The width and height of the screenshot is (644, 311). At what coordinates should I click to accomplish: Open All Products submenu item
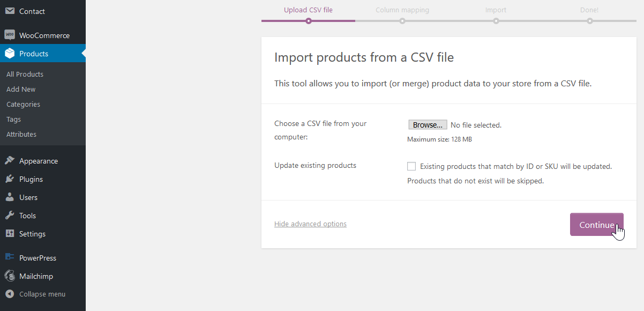(x=25, y=74)
